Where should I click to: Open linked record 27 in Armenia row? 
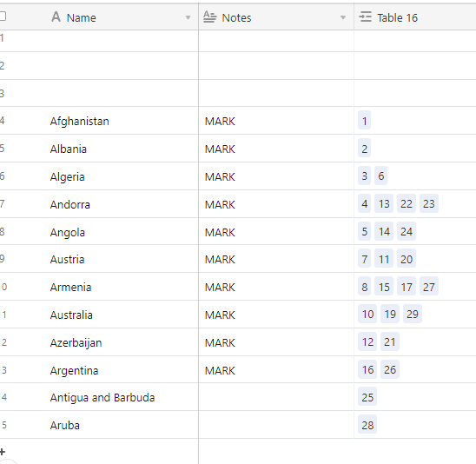(428, 286)
